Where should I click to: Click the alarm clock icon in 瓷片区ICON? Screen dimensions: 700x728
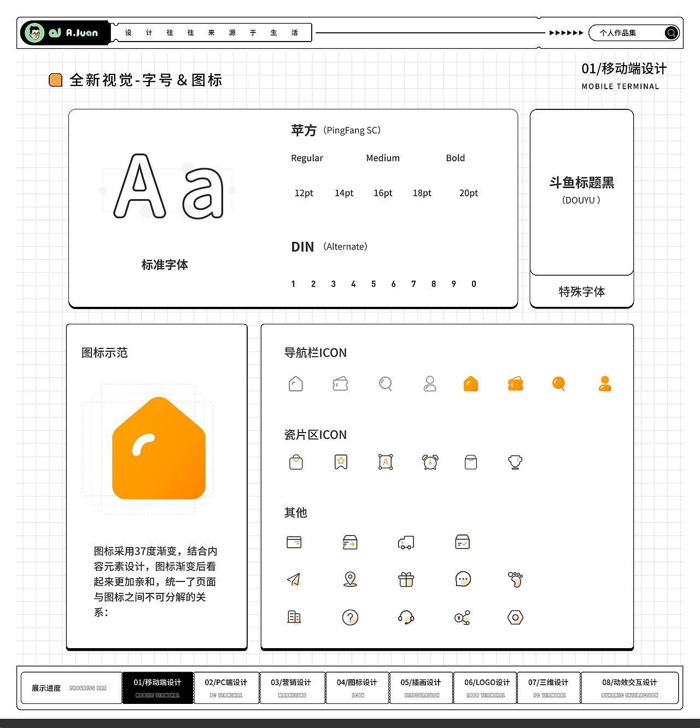[x=430, y=462]
